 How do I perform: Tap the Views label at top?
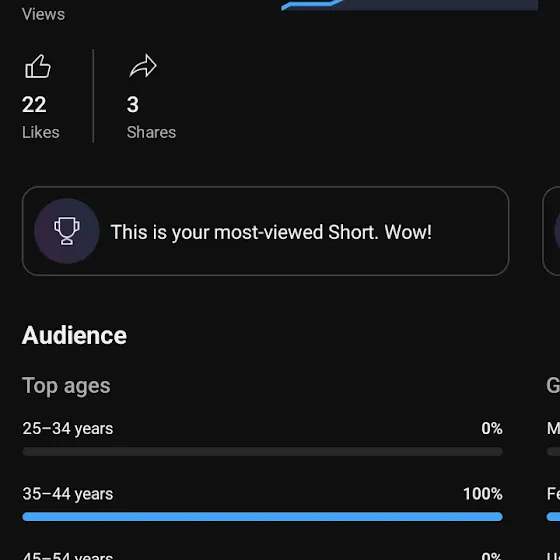click(x=43, y=14)
